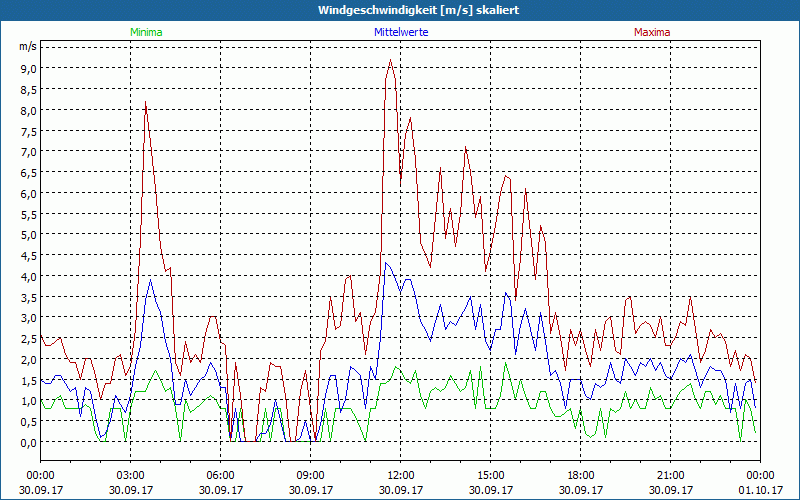
Task: Click the '06:00' time label
Action: click(x=220, y=476)
